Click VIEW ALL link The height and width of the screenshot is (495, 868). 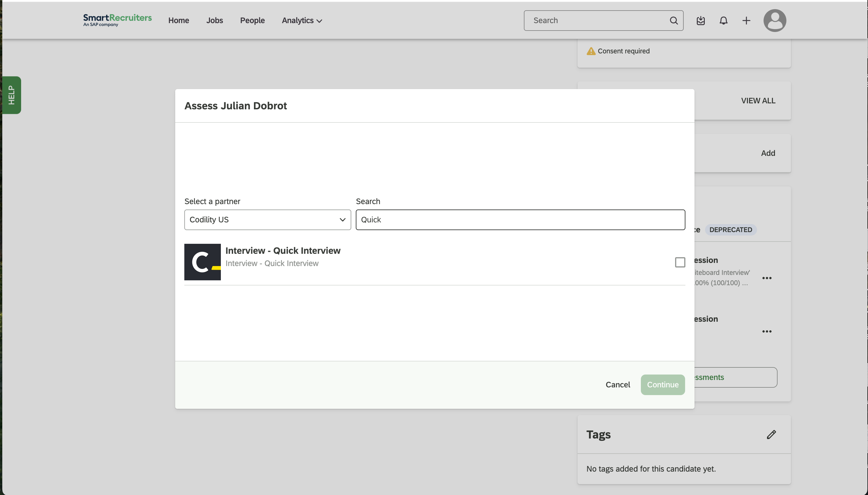(x=758, y=101)
